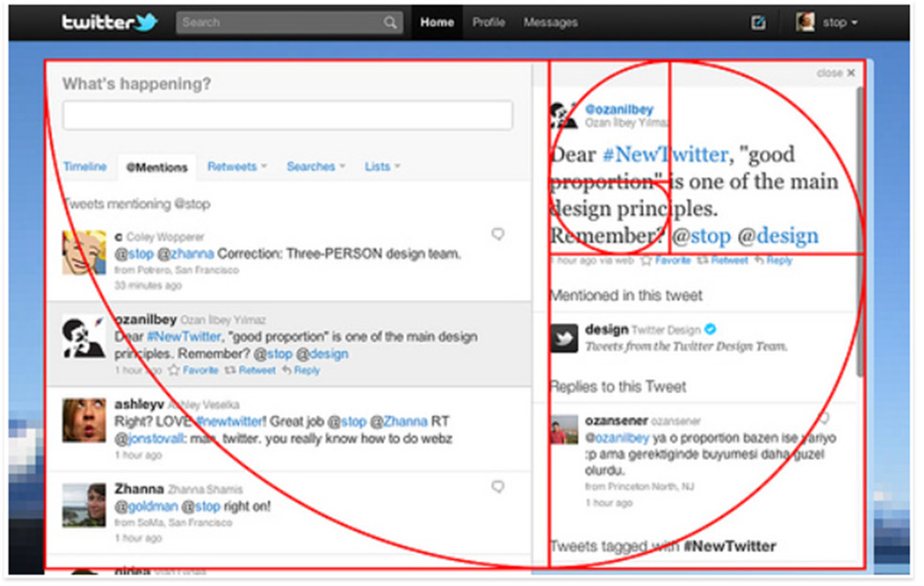Viewport: 924px width, 586px height.
Task: Open the ozansener username in the replies
Action: pos(617,420)
